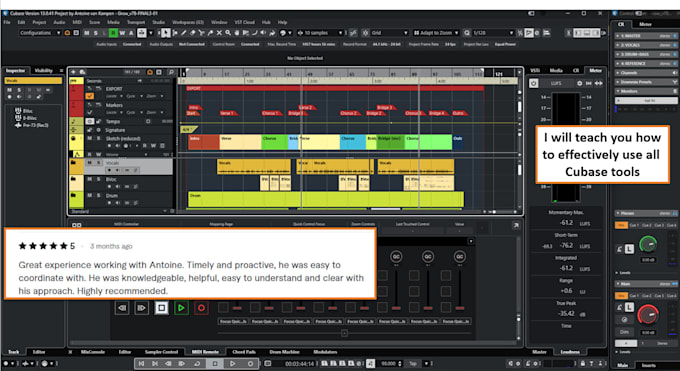Select the Range Selection tool
The image size is (680, 371).
(175, 33)
